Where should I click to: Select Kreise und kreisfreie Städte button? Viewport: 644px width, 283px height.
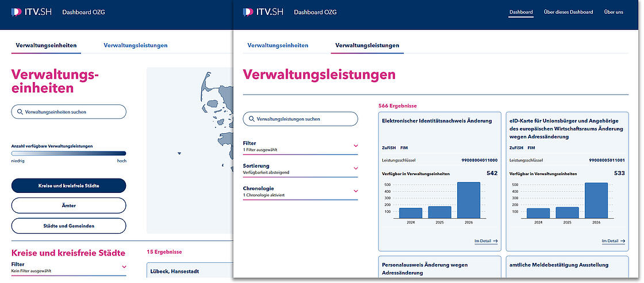click(68, 186)
